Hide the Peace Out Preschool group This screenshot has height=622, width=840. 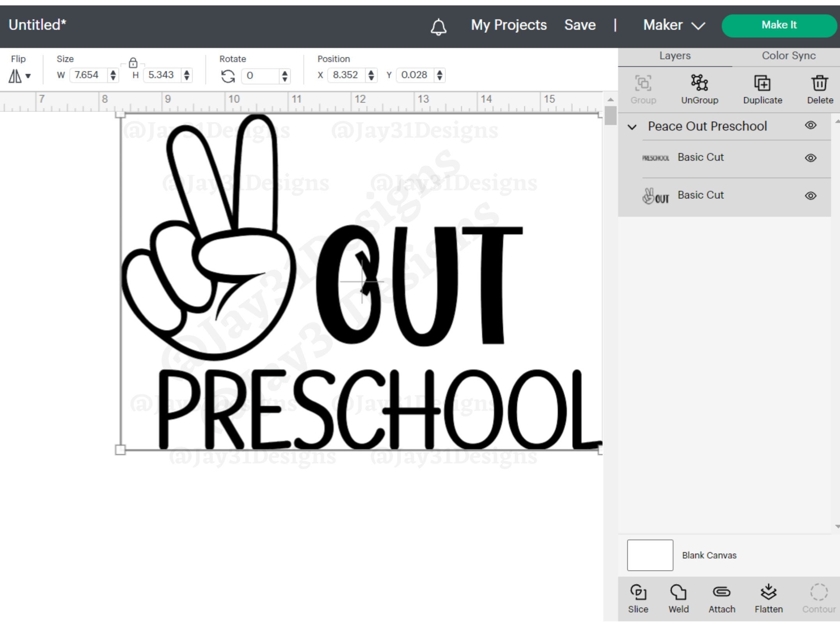pos(810,125)
